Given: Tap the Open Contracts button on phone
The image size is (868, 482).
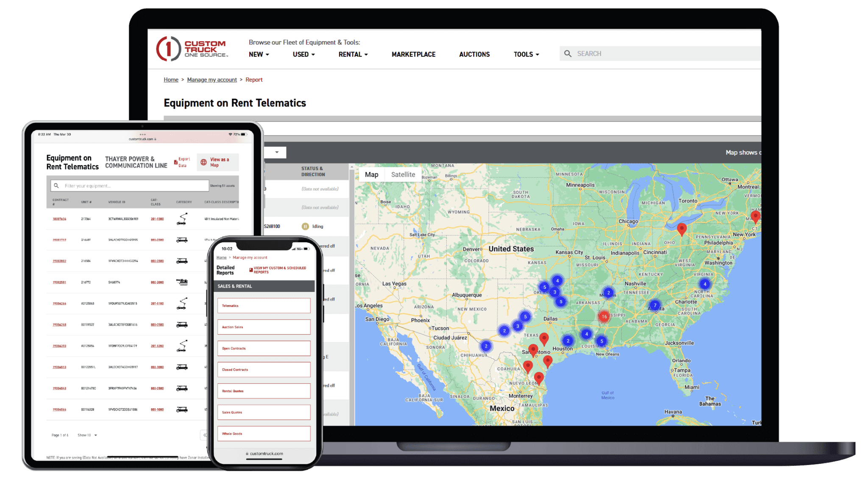Looking at the screenshot, I should click(x=264, y=349).
